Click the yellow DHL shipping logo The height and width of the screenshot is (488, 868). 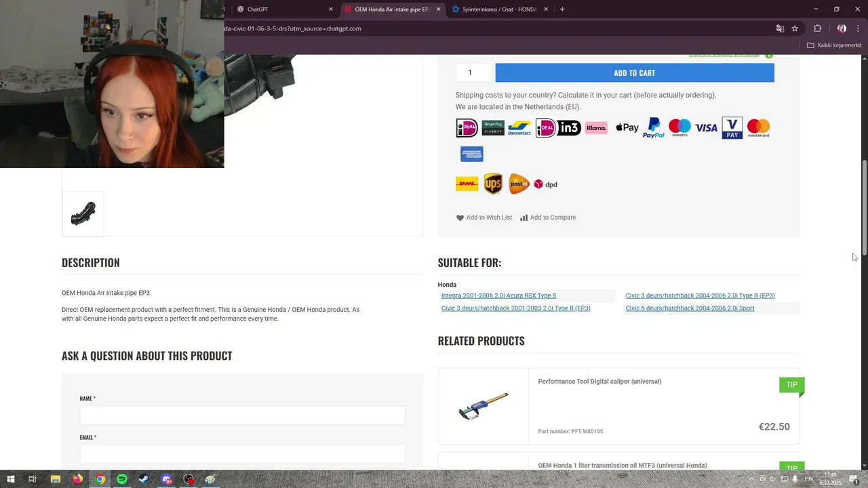click(467, 184)
